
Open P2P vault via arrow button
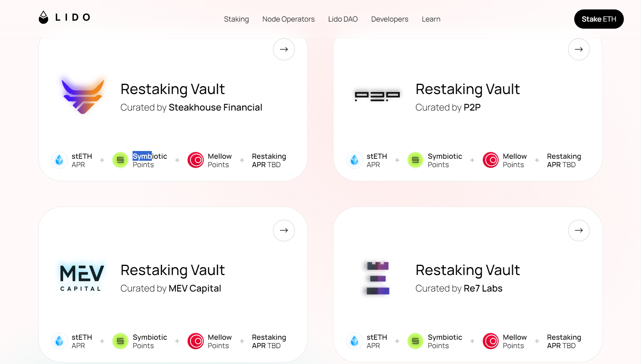pos(579,50)
